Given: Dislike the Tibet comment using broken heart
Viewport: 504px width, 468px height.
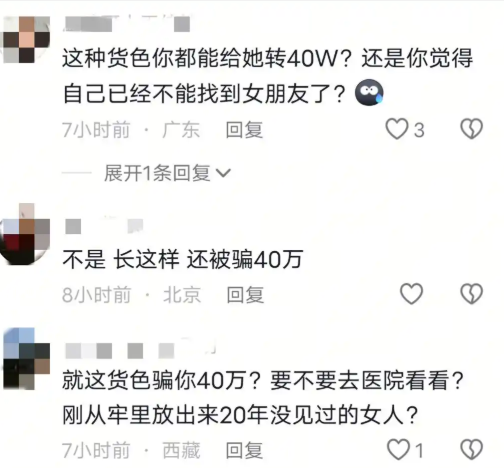Looking at the screenshot, I should pos(471,450).
